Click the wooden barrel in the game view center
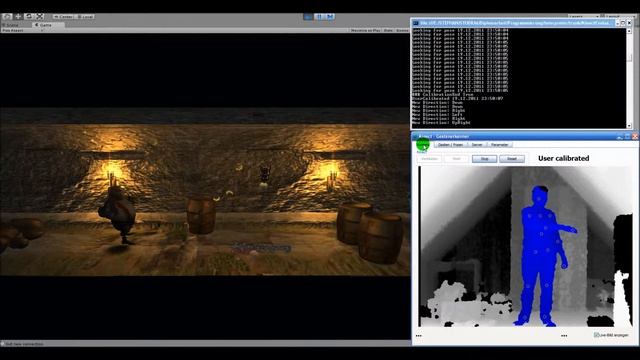Screen dimensions: 640x360 (x=201, y=216)
